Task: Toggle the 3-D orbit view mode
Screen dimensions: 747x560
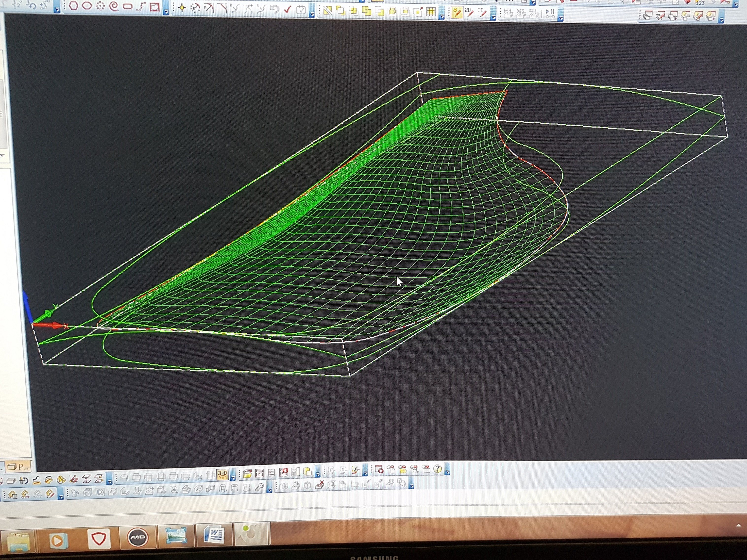Action: [222, 474]
